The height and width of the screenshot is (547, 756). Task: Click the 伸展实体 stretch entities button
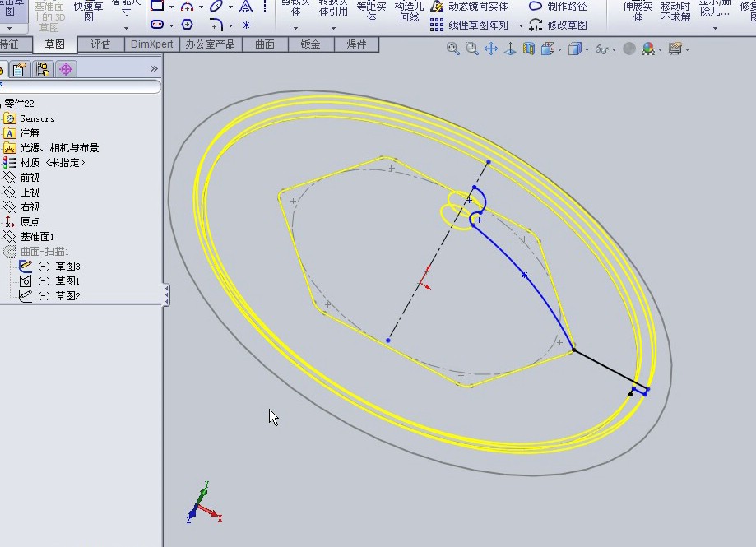tap(638, 12)
